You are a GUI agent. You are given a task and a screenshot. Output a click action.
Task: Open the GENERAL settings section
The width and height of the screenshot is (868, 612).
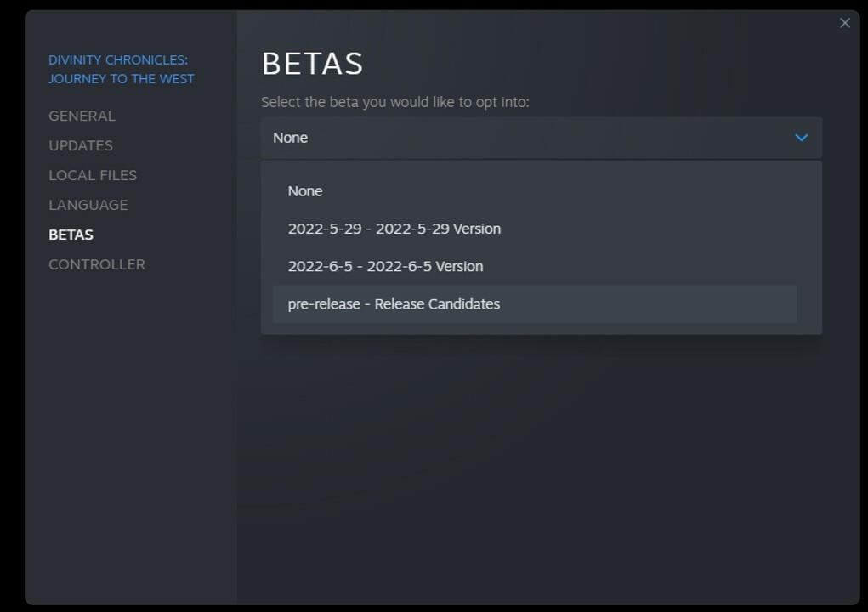point(82,116)
